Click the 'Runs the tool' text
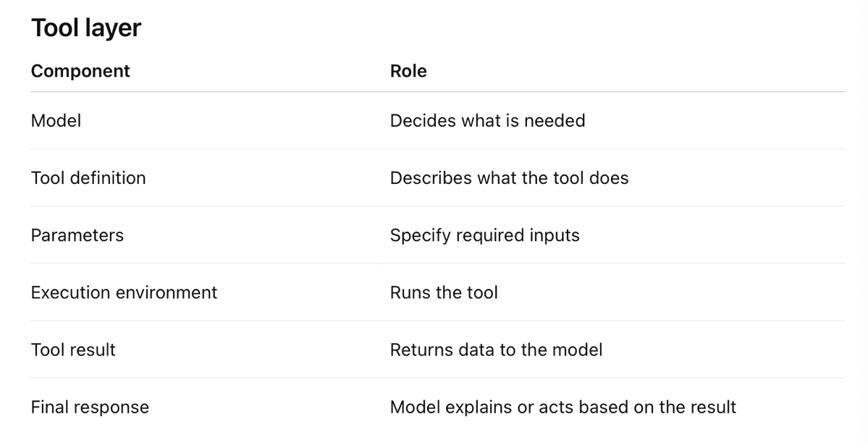 [444, 292]
